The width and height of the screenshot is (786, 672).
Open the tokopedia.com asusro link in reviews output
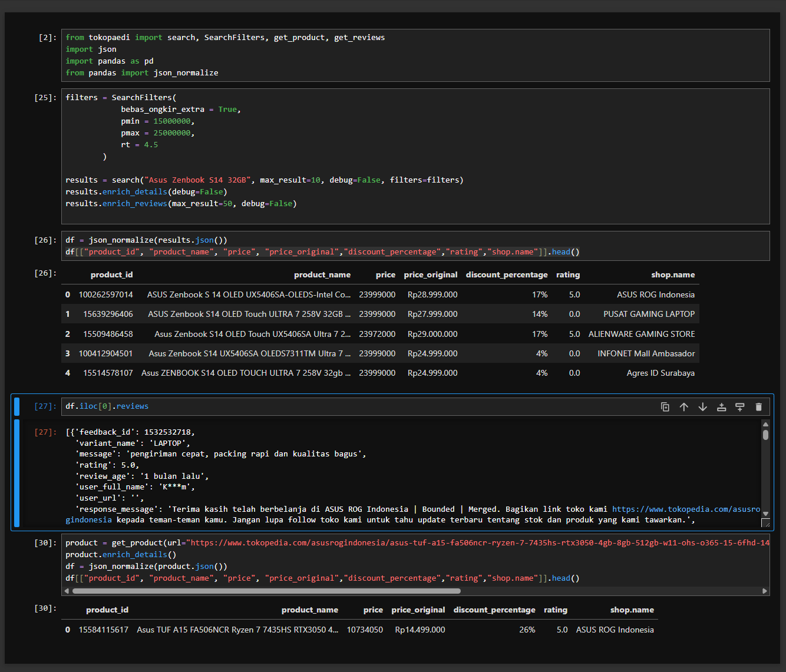click(x=686, y=509)
